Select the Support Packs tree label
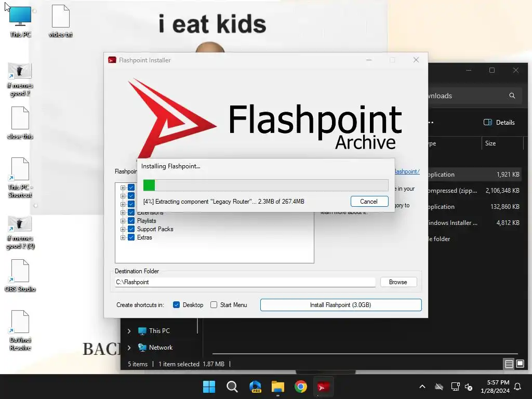Image resolution: width=532 pixels, height=399 pixels. click(155, 229)
